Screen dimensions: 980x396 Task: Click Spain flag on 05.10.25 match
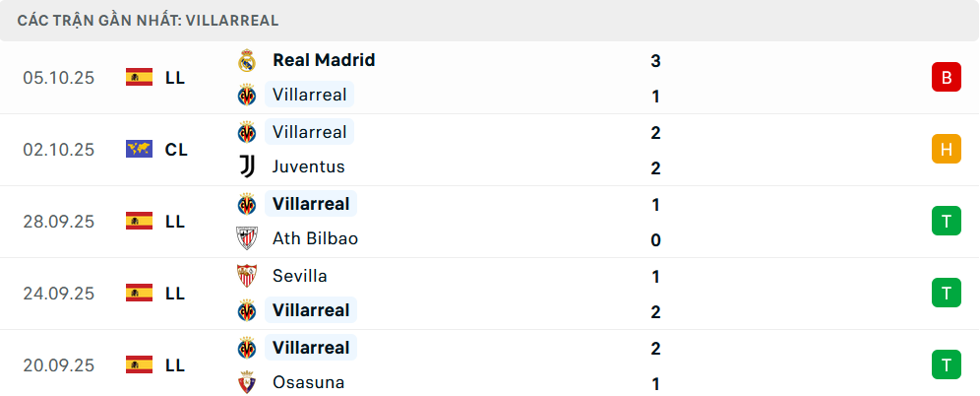click(139, 77)
